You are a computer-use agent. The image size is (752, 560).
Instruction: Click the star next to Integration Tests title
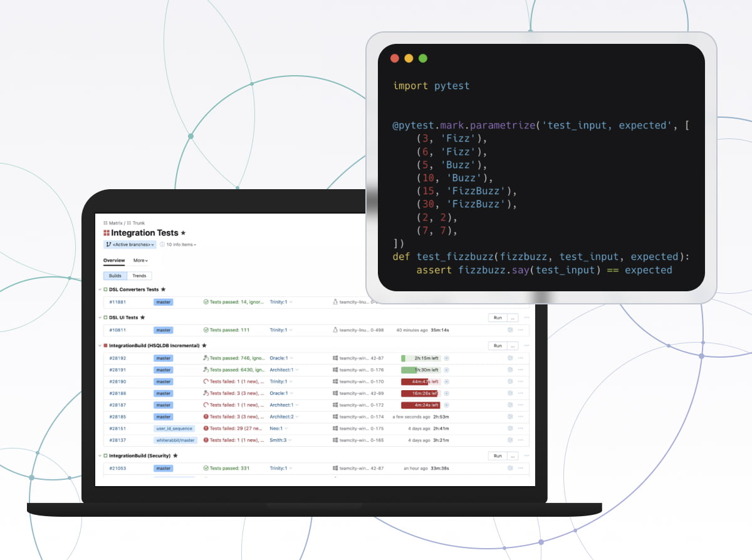[x=183, y=233]
